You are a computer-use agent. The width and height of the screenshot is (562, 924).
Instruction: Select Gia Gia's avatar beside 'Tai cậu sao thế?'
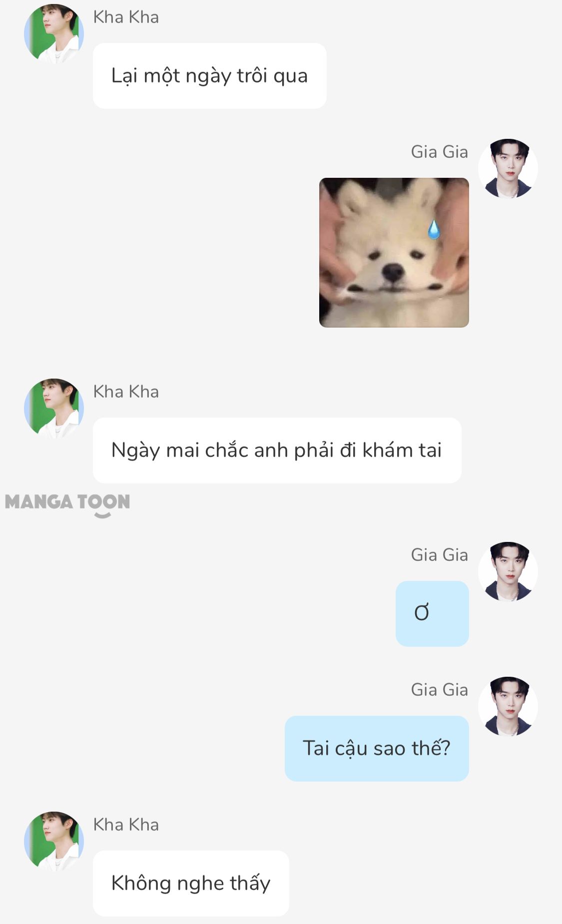pyautogui.click(x=508, y=706)
